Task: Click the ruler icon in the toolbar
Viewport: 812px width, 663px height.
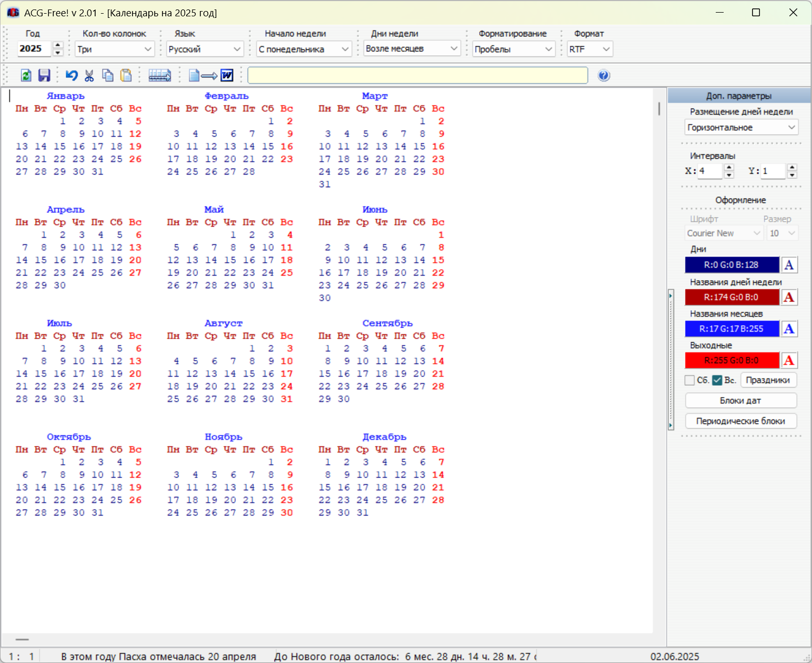Action: (160, 75)
